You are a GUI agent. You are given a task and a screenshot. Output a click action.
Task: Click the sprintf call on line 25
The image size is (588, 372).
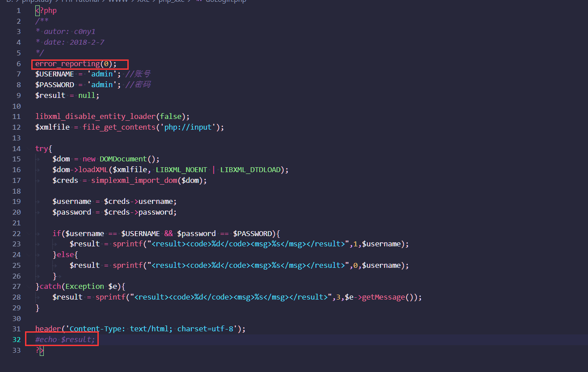tap(127, 266)
